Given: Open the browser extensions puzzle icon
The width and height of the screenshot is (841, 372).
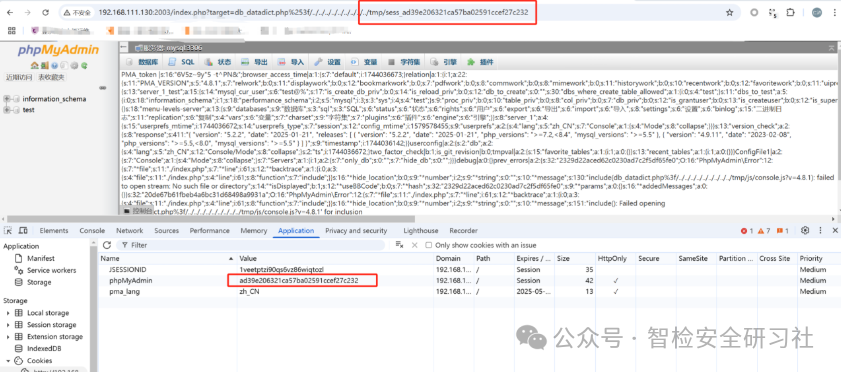Looking at the screenshot, I should click(790, 12).
